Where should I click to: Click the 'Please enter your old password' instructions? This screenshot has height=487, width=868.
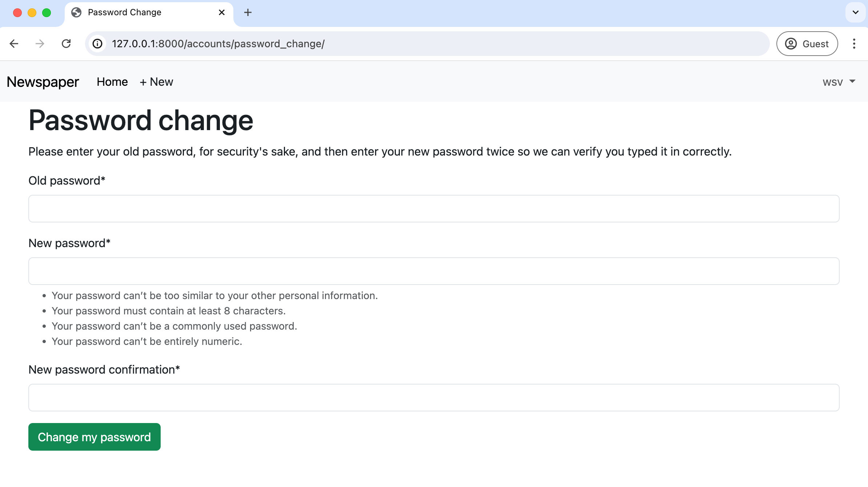click(380, 152)
